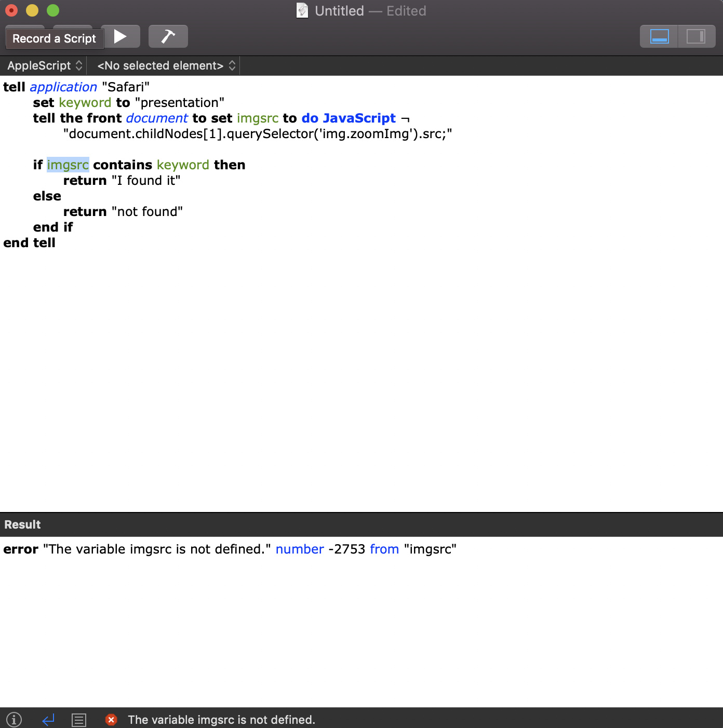Image resolution: width=723 pixels, height=728 pixels.
Task: Click the red error icon in status bar
Action: [111, 720]
